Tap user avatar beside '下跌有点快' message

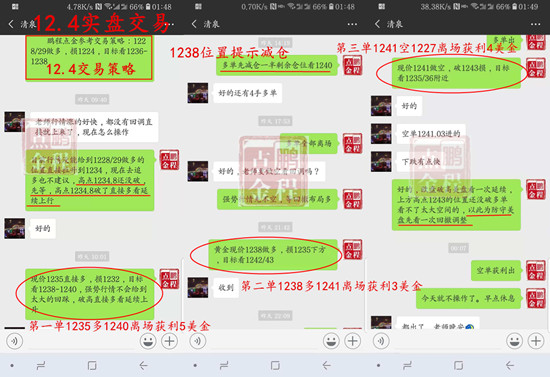pyautogui.click(x=381, y=162)
